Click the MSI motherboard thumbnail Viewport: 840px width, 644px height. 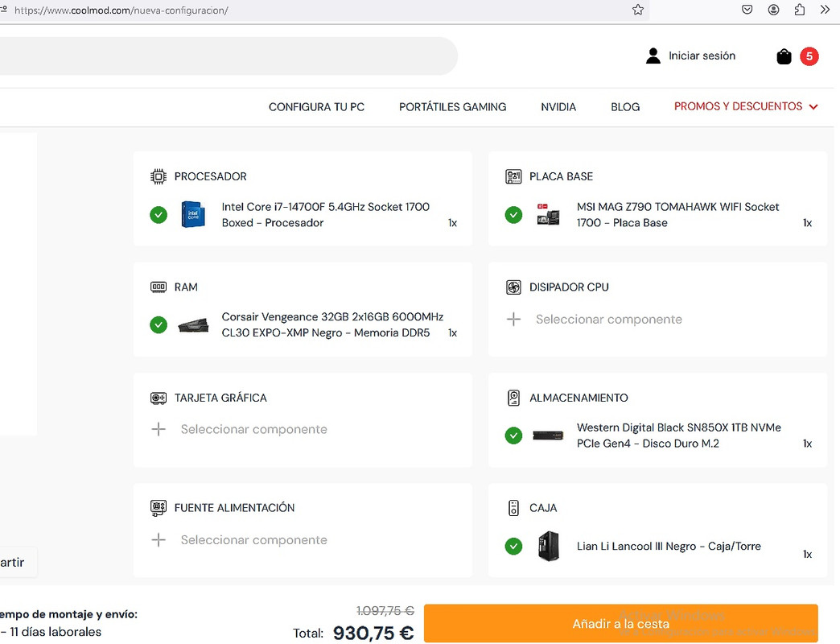coord(548,214)
